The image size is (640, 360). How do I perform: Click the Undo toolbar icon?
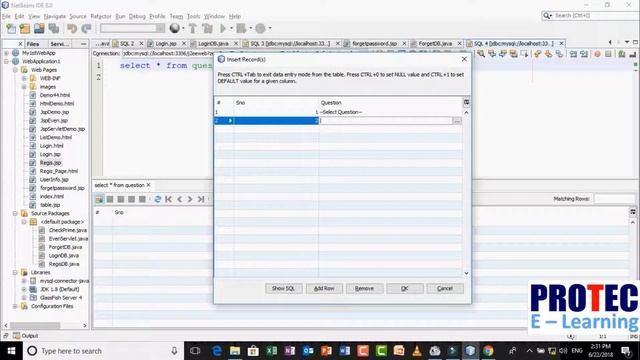point(72,28)
